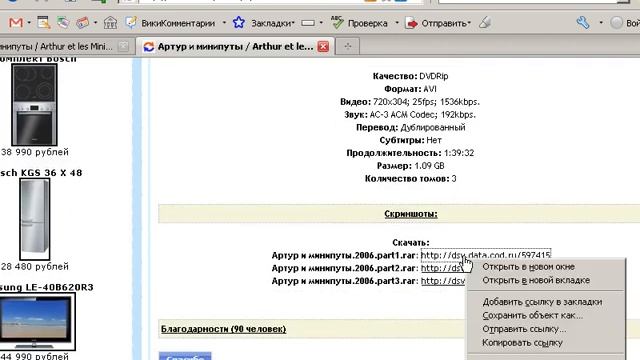Viewport: 640px width, 360px height.
Task: Open the Скриншоты section header
Action: point(411,214)
